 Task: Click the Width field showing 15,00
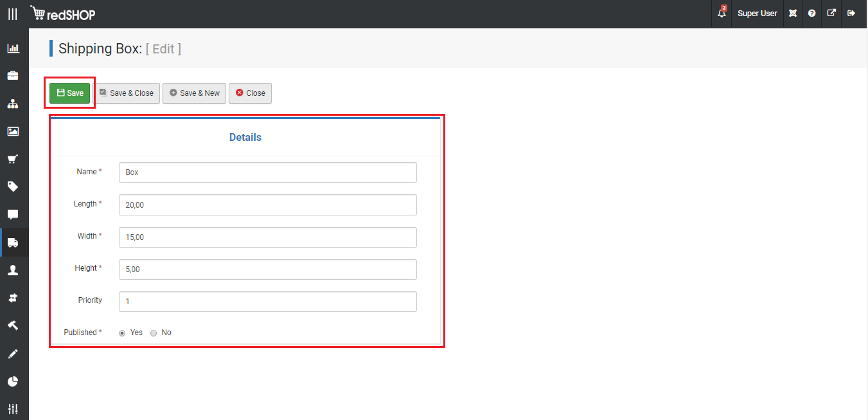pos(268,237)
